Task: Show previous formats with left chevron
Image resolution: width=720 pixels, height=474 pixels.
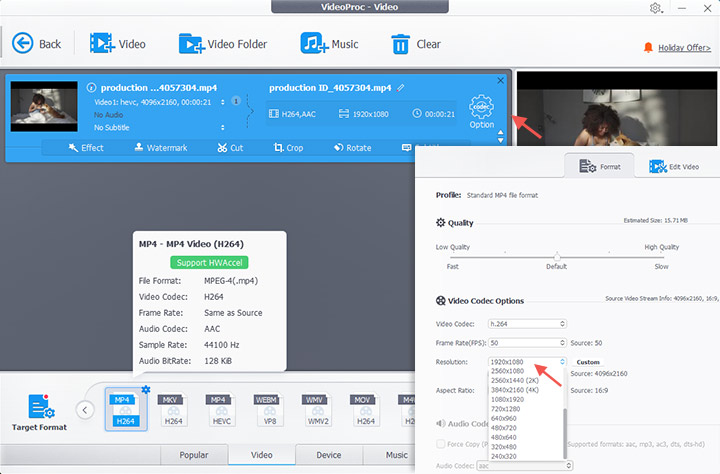Action: [85, 410]
